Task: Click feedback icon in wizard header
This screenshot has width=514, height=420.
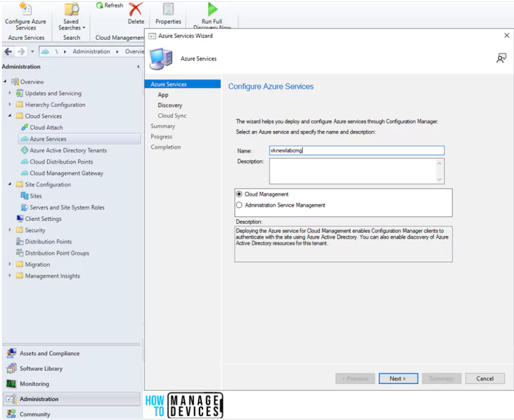Action: tap(501, 59)
